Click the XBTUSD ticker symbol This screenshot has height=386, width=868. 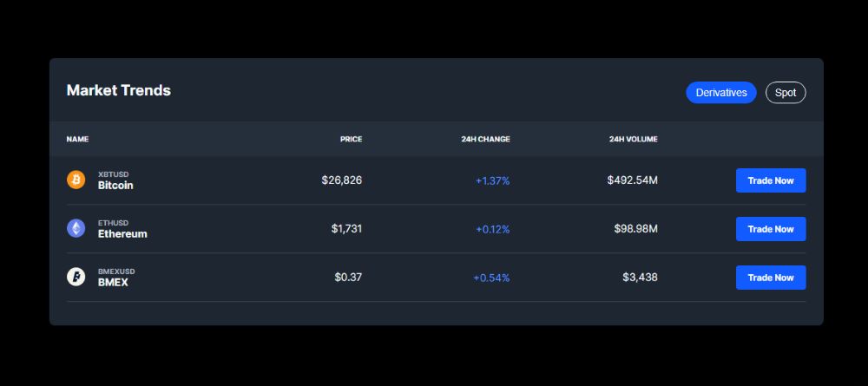click(113, 174)
